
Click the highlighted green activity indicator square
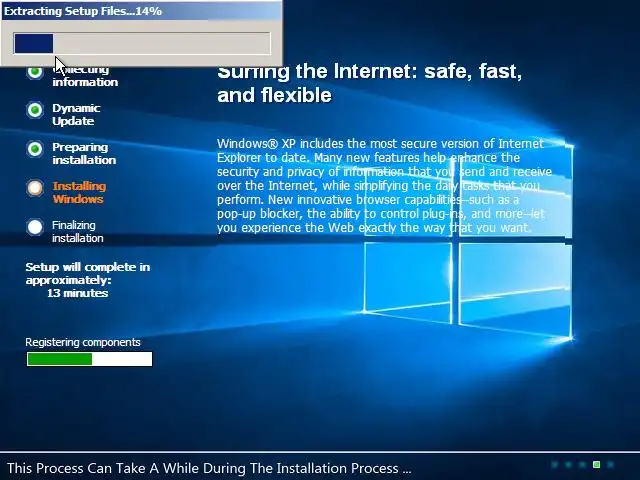[x=596, y=464]
